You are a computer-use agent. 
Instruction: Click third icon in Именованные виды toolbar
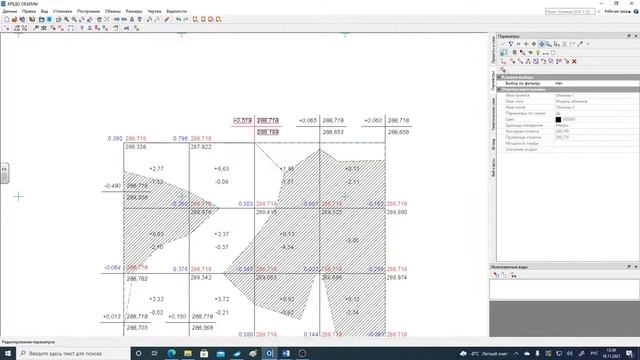tap(513, 276)
